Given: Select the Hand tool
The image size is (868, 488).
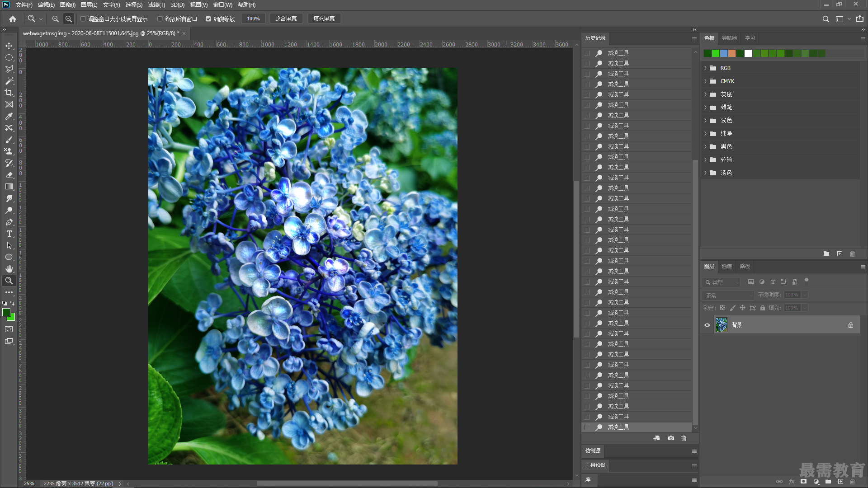Looking at the screenshot, I should click(9, 269).
